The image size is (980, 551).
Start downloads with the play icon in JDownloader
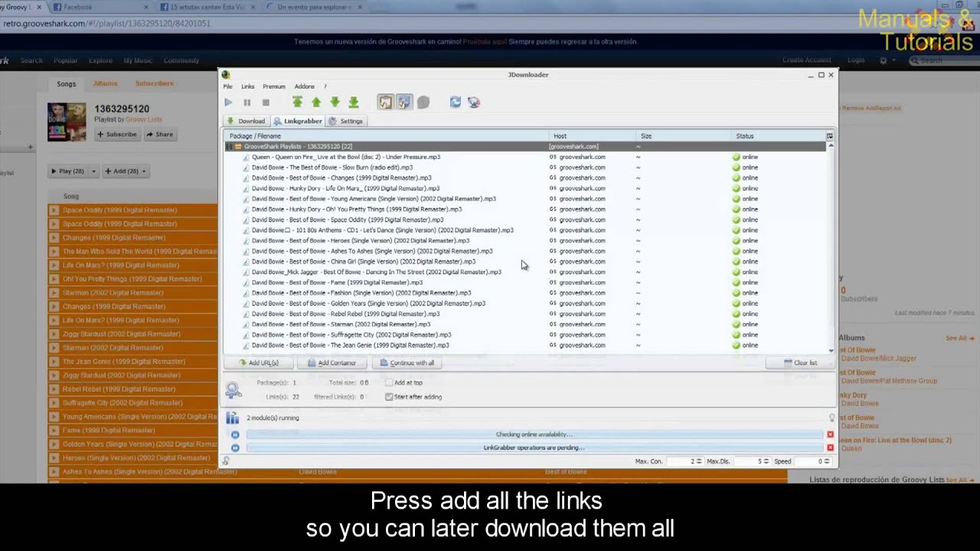[x=228, y=102]
